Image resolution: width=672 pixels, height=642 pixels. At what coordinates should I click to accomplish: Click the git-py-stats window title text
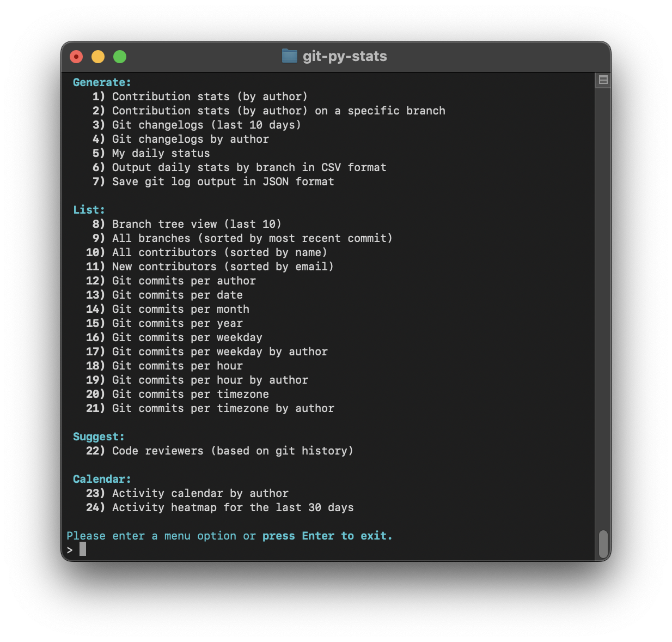click(x=345, y=56)
